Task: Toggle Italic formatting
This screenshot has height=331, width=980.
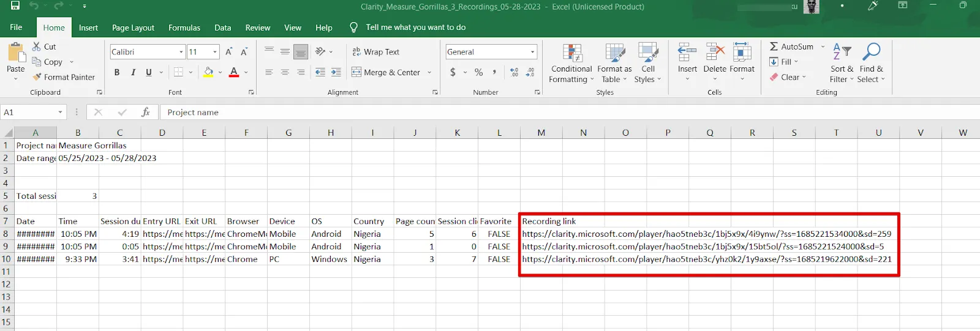Action: click(x=133, y=72)
